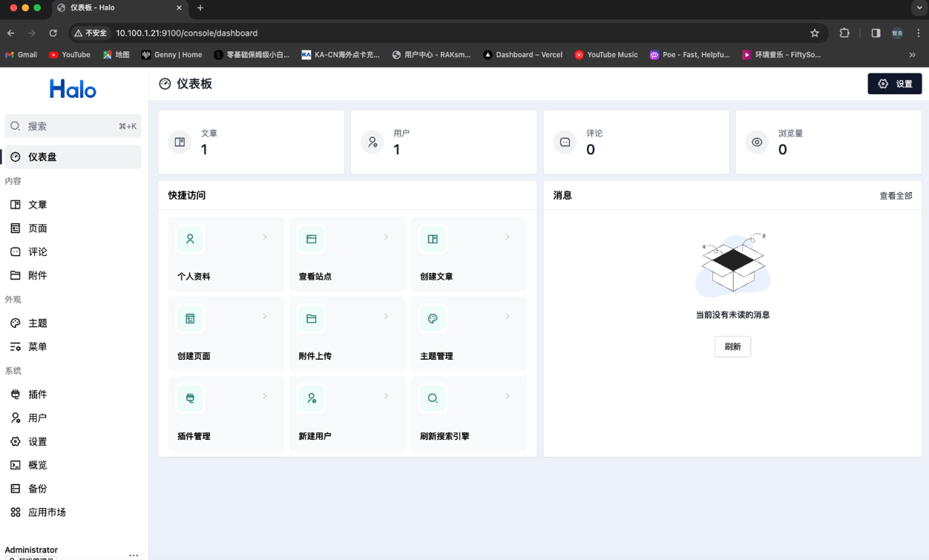Click the 主题管理 palette icon

pos(433,319)
